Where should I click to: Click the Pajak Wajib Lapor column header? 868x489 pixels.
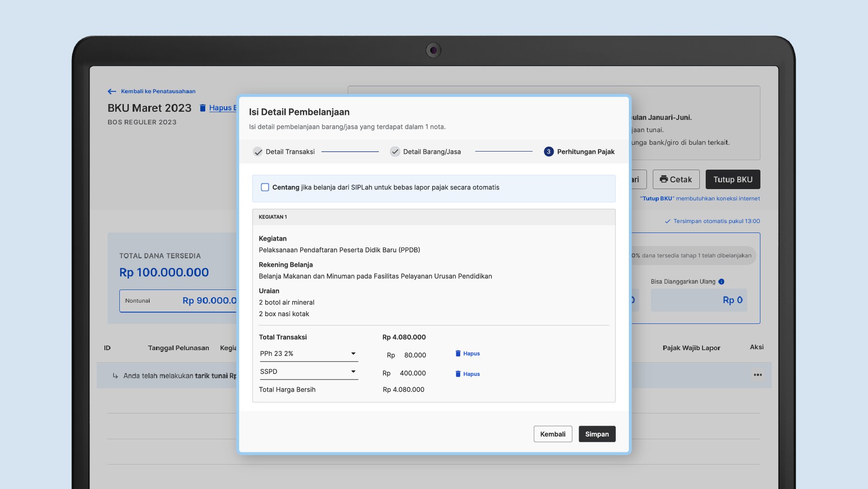(x=691, y=348)
